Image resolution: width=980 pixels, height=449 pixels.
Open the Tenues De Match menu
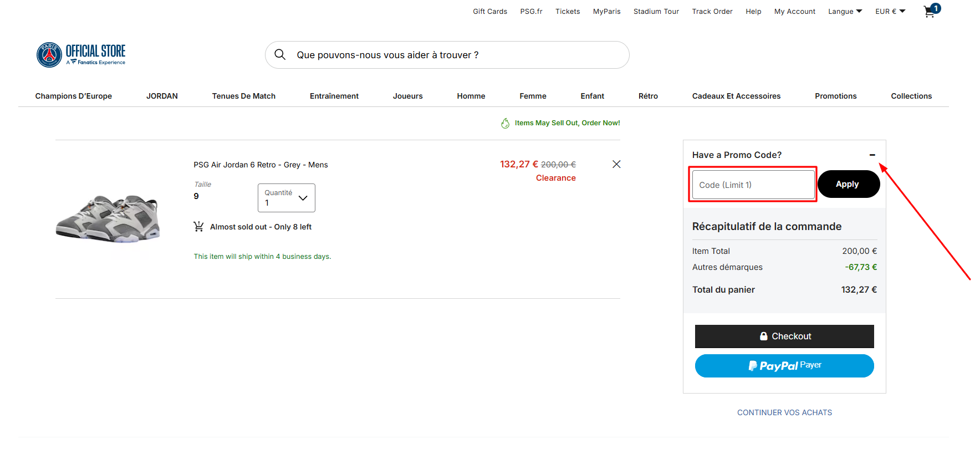(x=244, y=96)
